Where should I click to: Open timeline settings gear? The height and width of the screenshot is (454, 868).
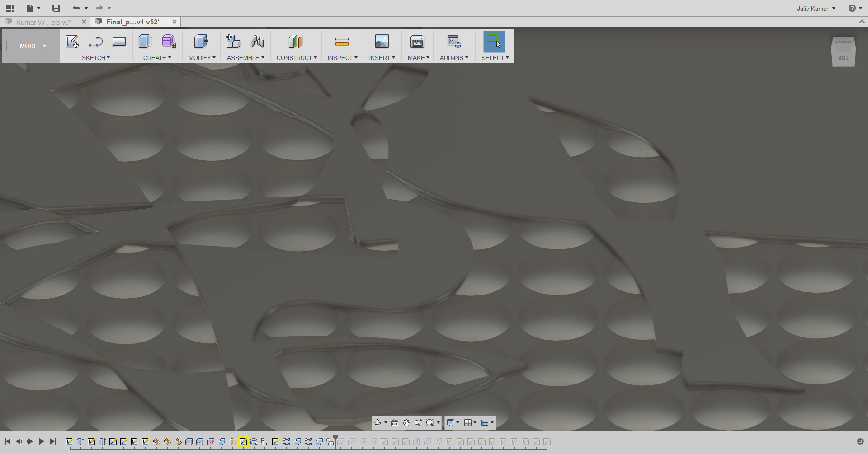click(x=860, y=442)
